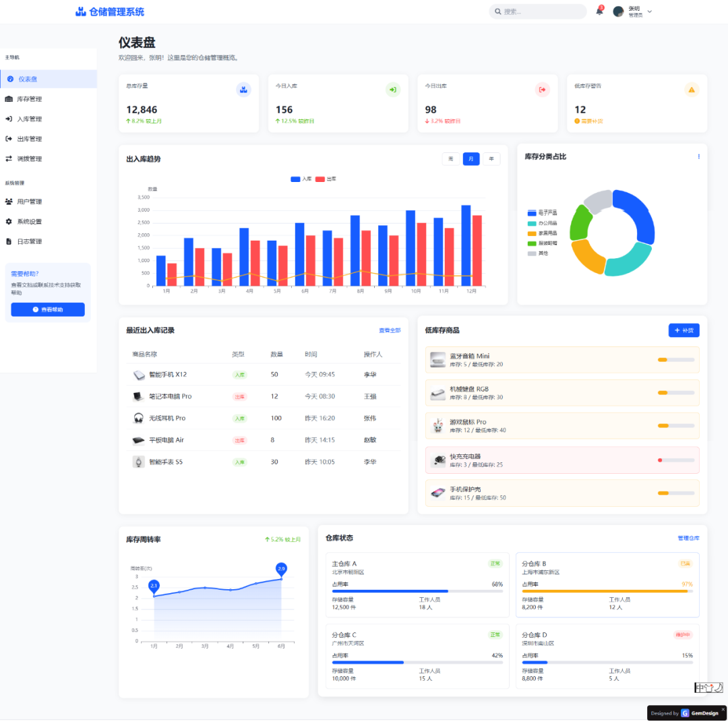Toggle the 办公用品 legend entry
Screen dimensions: 728x728
pyautogui.click(x=542, y=223)
